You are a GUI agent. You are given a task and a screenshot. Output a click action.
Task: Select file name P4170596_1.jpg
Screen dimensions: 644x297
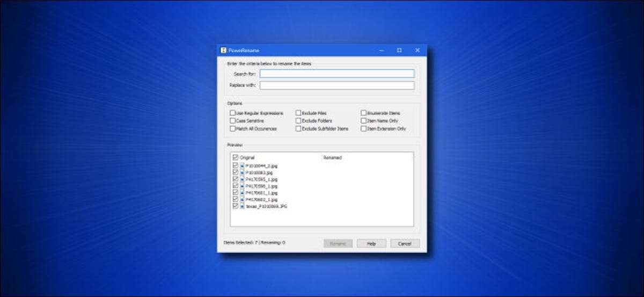coord(261,186)
